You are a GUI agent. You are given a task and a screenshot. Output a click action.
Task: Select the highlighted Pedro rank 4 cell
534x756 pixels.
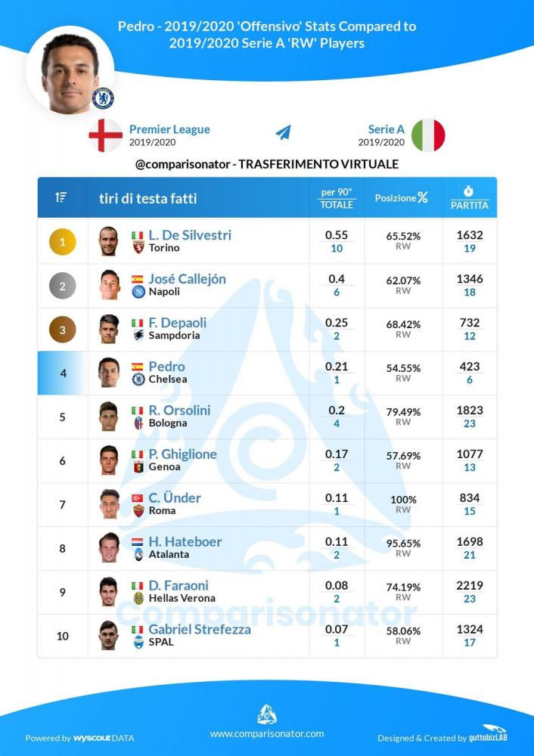pos(63,373)
